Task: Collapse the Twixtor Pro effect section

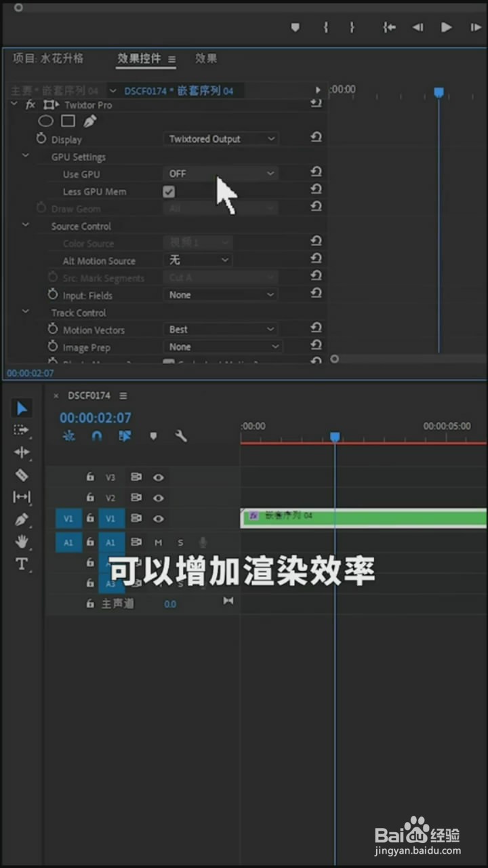Action: (x=14, y=104)
